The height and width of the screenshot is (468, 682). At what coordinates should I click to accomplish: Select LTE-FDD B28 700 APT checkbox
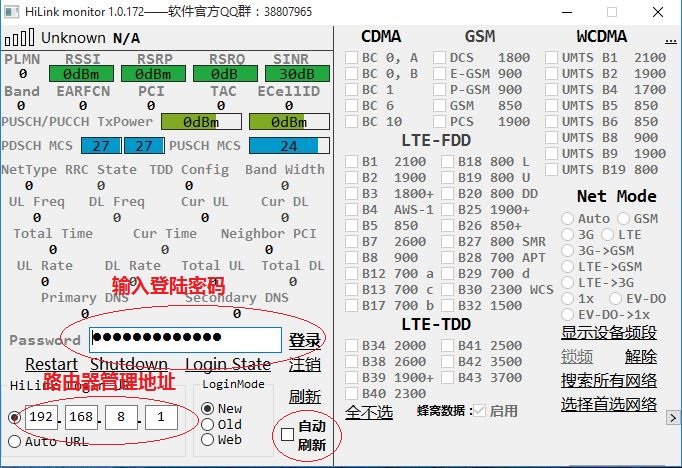[448, 257]
